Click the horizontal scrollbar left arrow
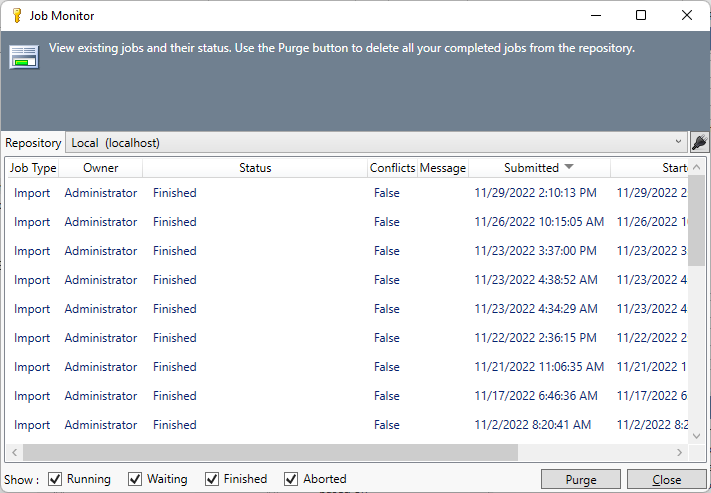Image resolution: width=711 pixels, height=493 pixels. [x=13, y=452]
